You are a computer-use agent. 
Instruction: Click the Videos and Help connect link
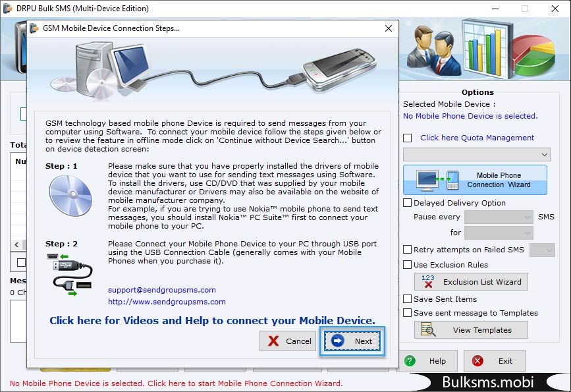pos(212,321)
